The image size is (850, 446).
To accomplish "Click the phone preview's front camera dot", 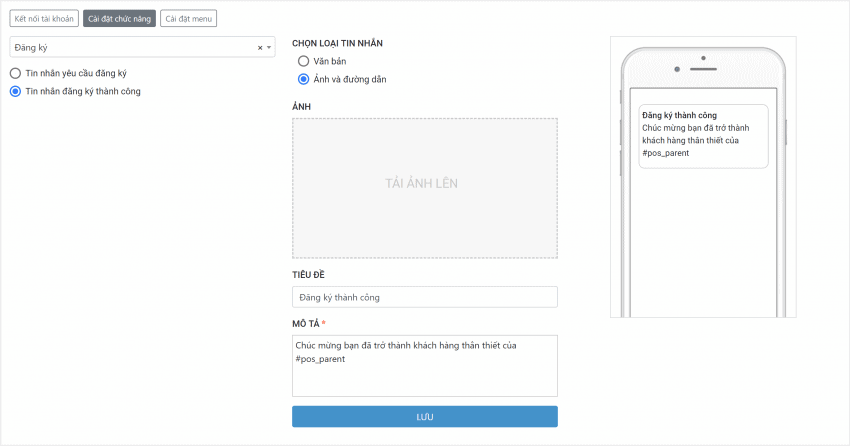I will click(676, 71).
